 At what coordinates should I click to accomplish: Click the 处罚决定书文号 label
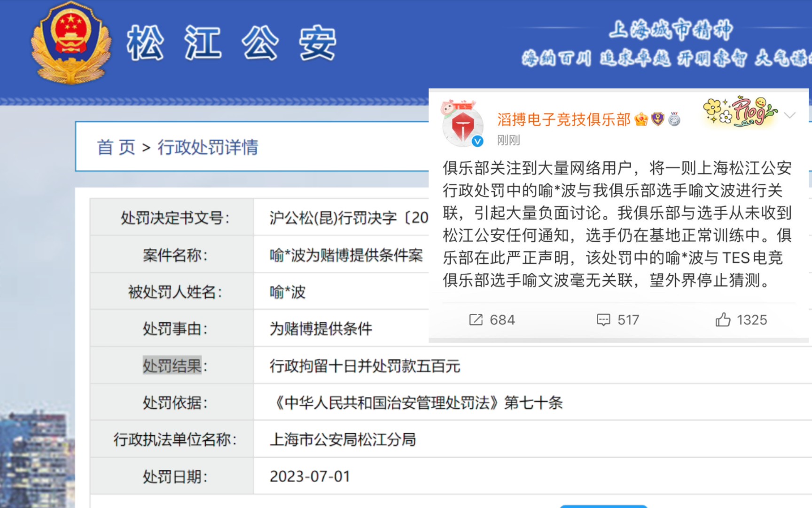175,218
